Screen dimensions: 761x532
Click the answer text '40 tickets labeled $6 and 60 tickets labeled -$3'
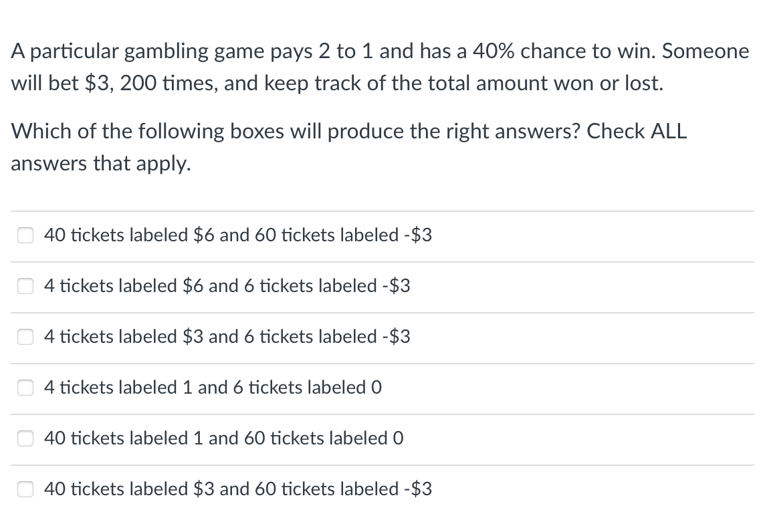[x=238, y=235]
